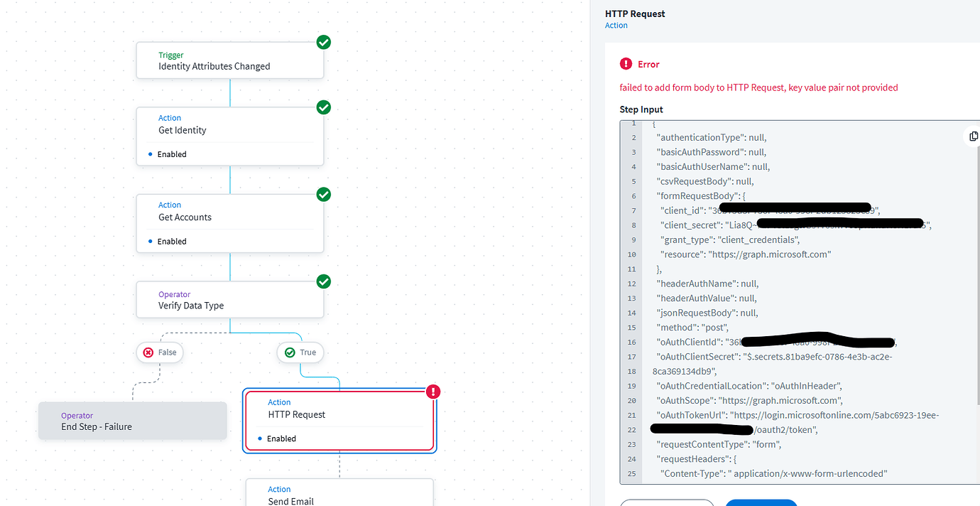Click success check icon on Get Accounts action

pyautogui.click(x=323, y=194)
